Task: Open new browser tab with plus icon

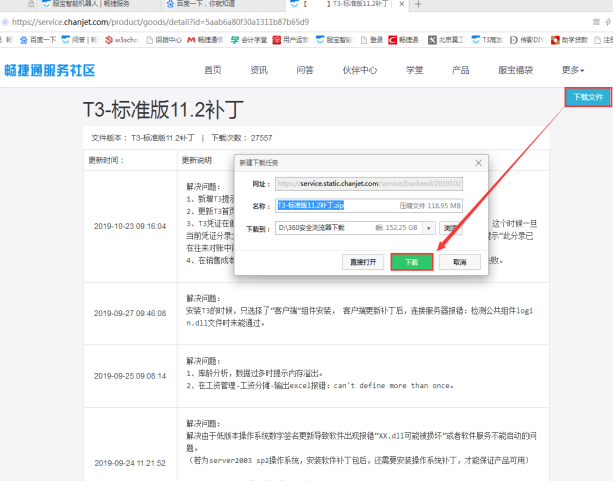Action: click(417, 5)
